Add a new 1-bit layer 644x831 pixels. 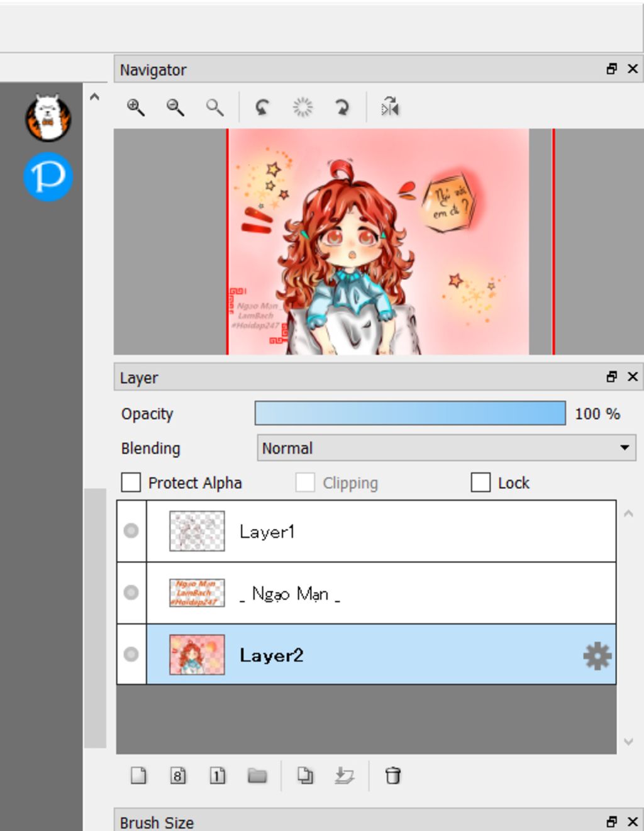click(218, 776)
